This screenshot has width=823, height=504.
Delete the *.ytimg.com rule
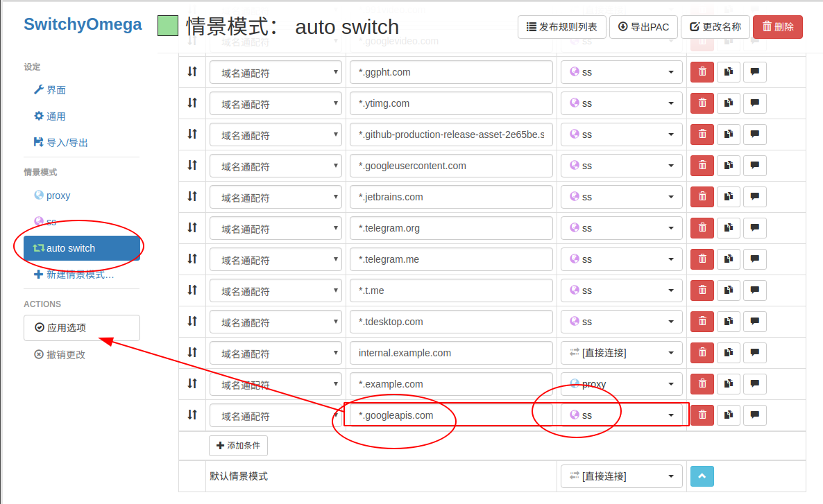(x=702, y=103)
